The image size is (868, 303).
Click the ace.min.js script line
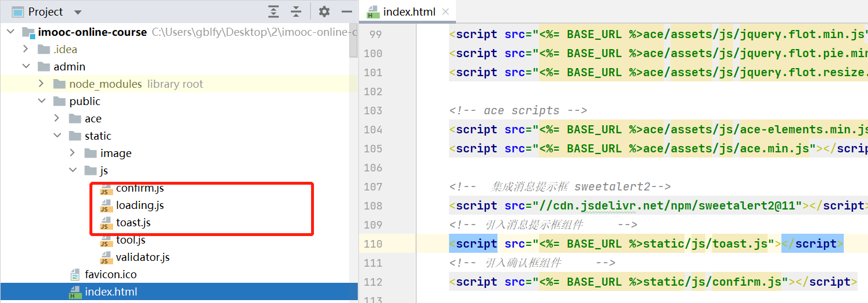(659, 148)
